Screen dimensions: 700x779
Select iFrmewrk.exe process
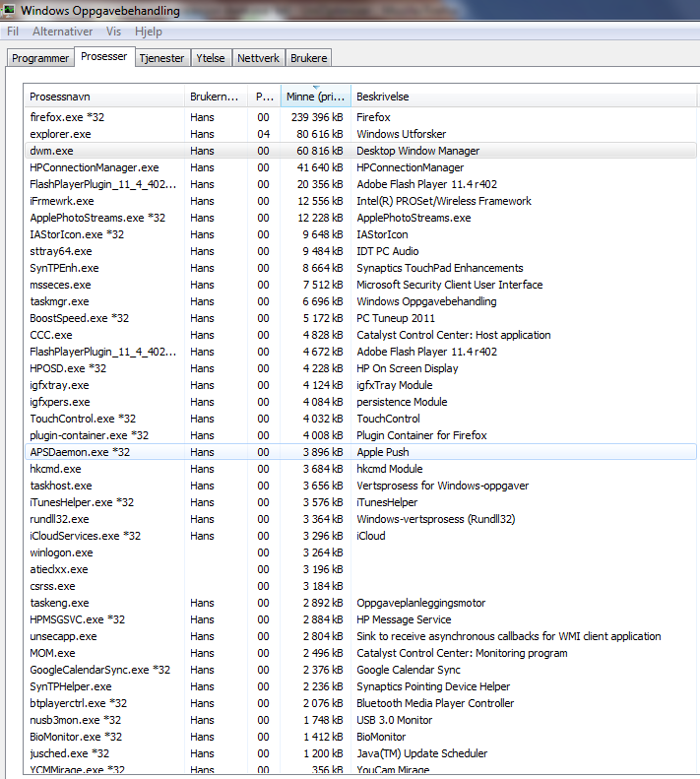(x=360, y=201)
